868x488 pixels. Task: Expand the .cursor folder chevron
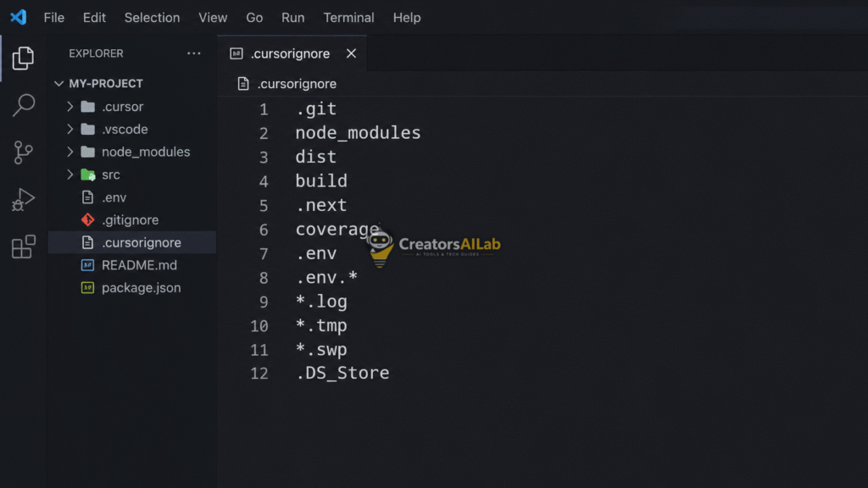70,106
